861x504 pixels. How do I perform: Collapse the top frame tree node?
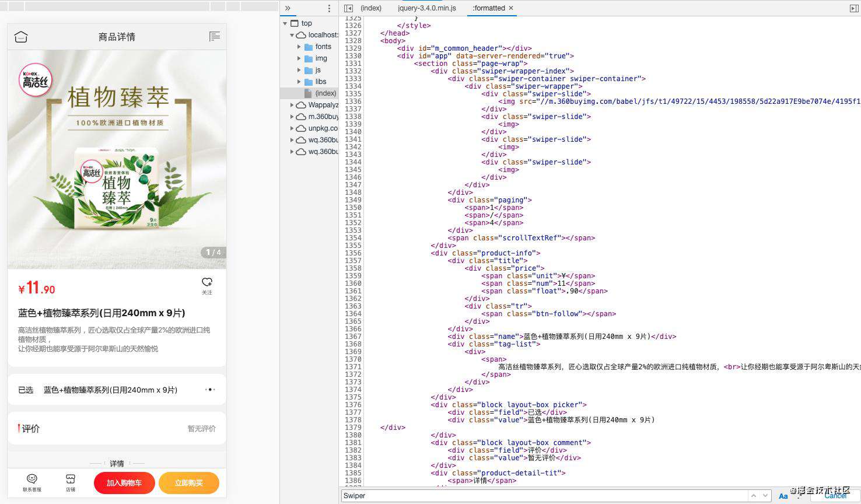[285, 23]
